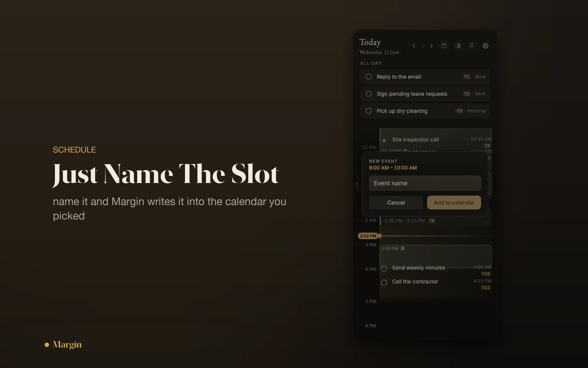Click the T3 tag on Pick up dry cleaning

click(x=459, y=111)
